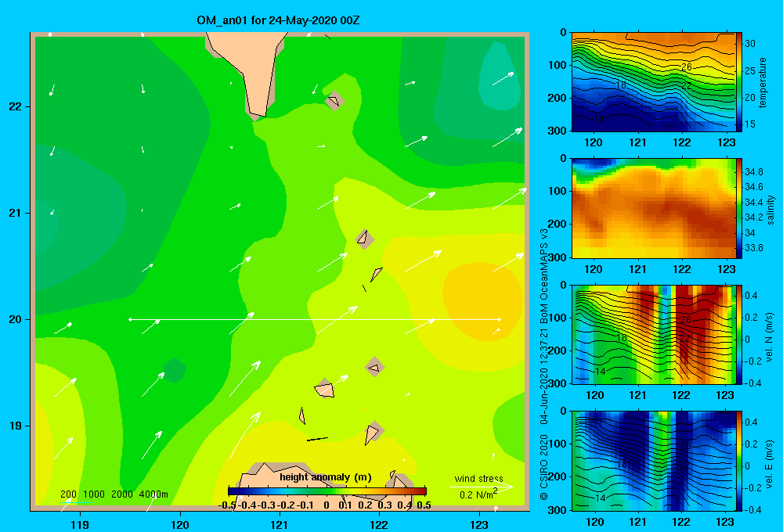Click the western endpoint of the transect line
Image resolution: width=783 pixels, height=532 pixels.
(130, 319)
